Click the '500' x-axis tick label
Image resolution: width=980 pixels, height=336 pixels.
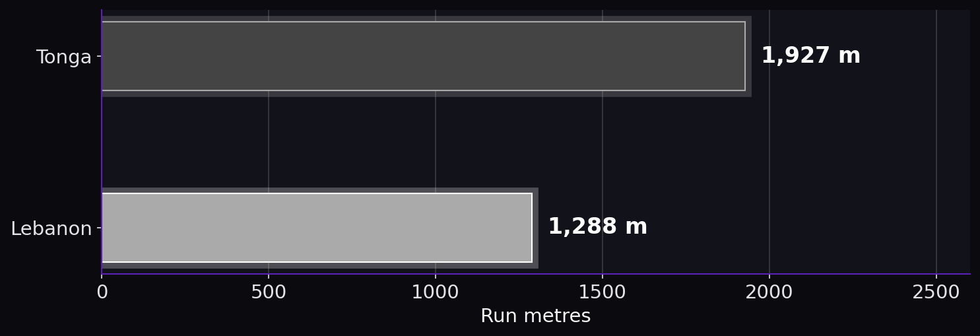coord(269,292)
